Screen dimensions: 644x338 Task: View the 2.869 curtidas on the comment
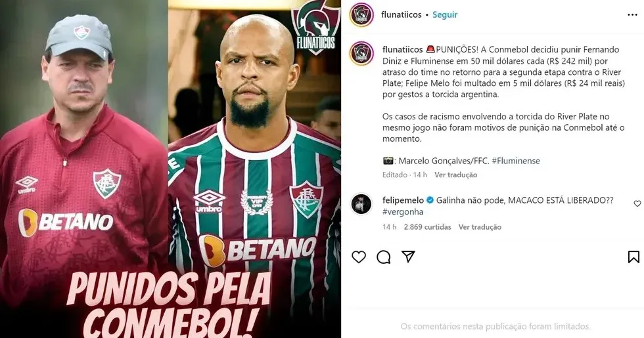[x=427, y=227]
